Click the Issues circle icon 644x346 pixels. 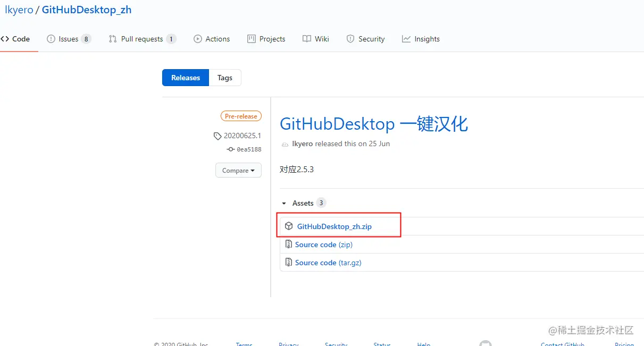[x=51, y=39]
